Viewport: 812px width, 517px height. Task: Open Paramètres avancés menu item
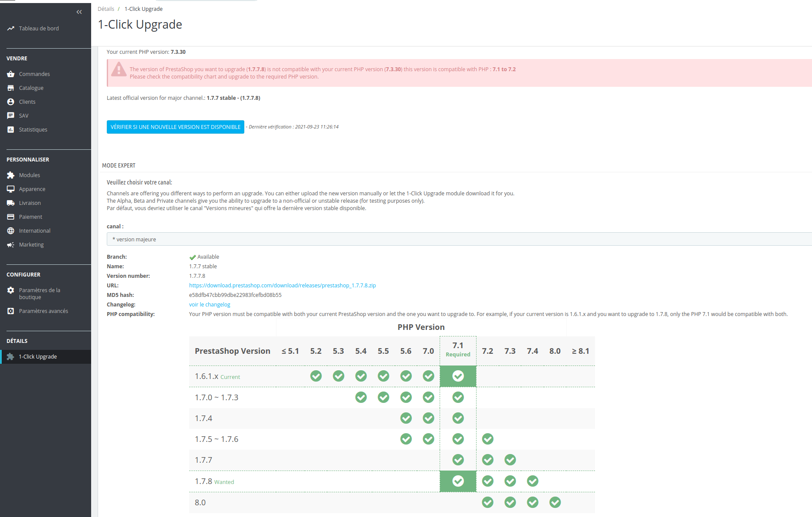[x=43, y=311]
